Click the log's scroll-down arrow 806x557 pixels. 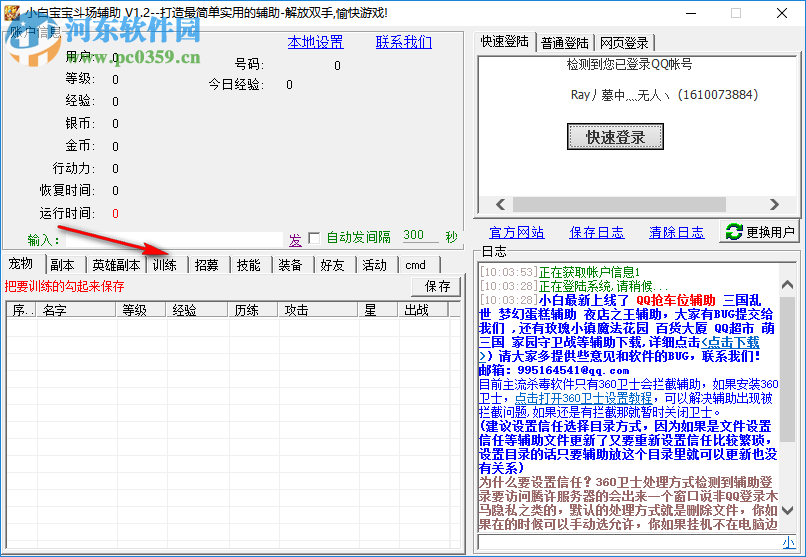[787, 510]
